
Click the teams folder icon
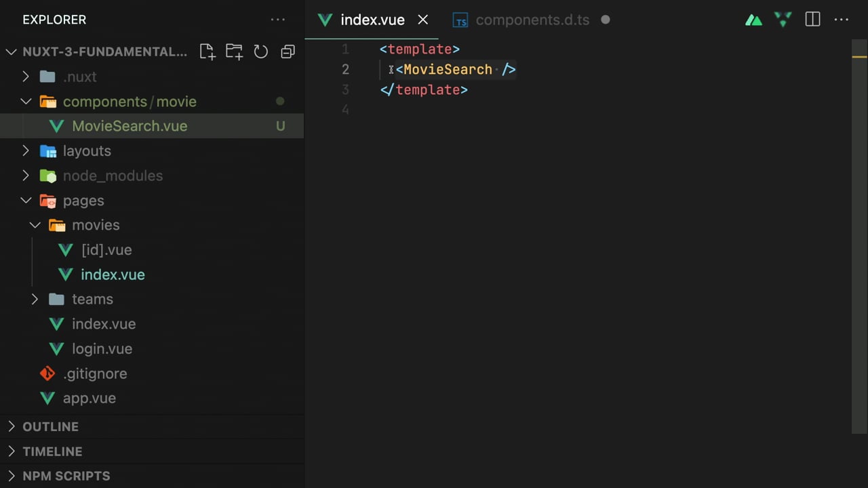57,299
